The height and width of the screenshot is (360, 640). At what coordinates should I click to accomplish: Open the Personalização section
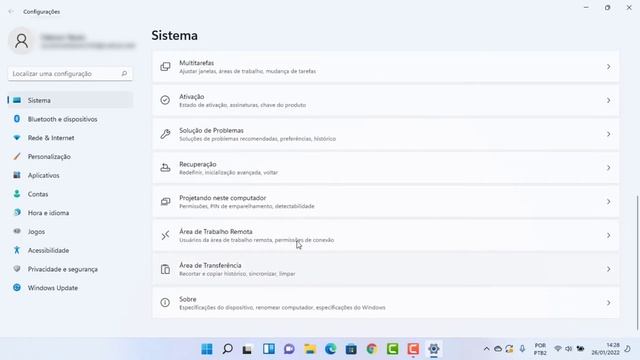70,156
